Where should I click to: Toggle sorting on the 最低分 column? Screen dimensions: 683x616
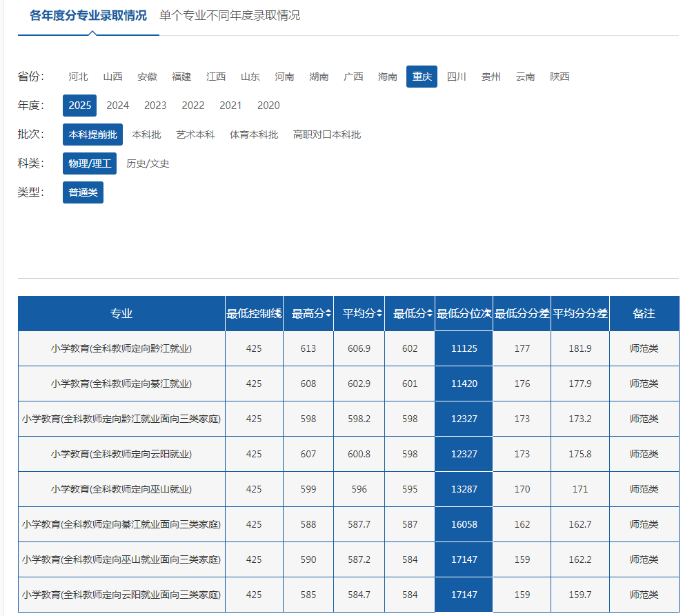(430, 313)
